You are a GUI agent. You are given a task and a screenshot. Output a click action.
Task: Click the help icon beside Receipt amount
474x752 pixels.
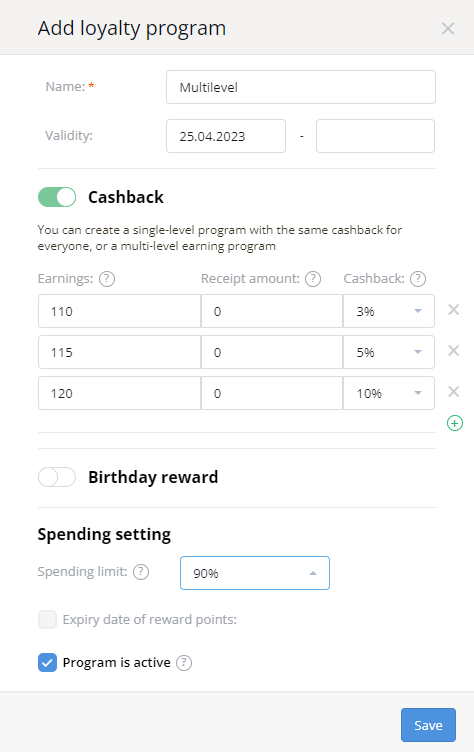(313, 279)
